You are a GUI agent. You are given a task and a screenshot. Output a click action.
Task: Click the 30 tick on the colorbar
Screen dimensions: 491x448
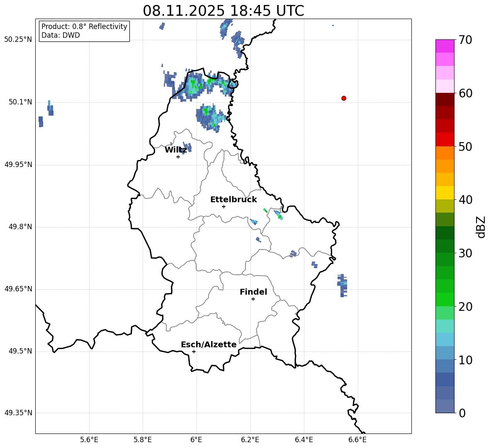pos(465,253)
